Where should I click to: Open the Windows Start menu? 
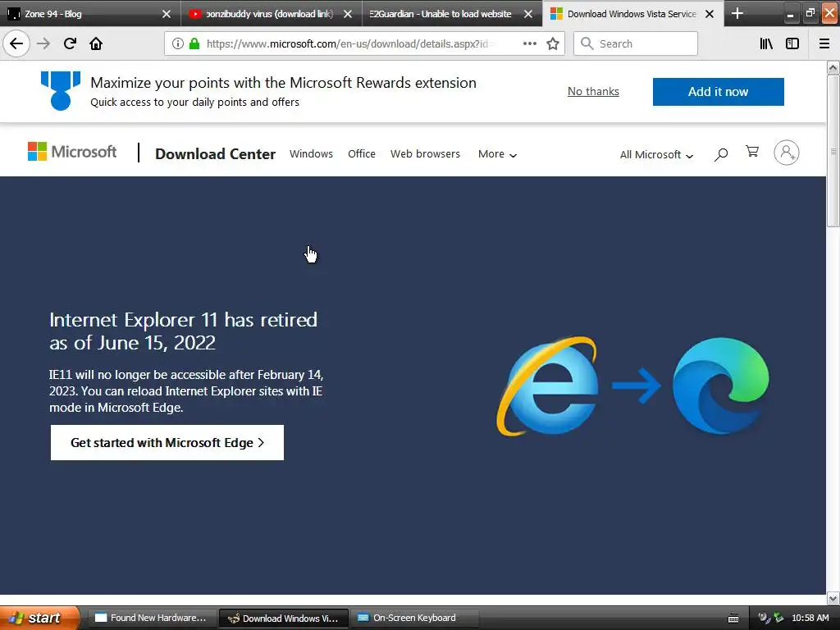(x=39, y=618)
